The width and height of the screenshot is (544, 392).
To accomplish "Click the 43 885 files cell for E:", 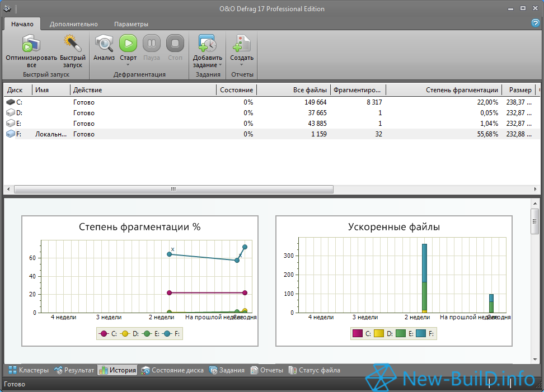I will pyautogui.click(x=317, y=124).
